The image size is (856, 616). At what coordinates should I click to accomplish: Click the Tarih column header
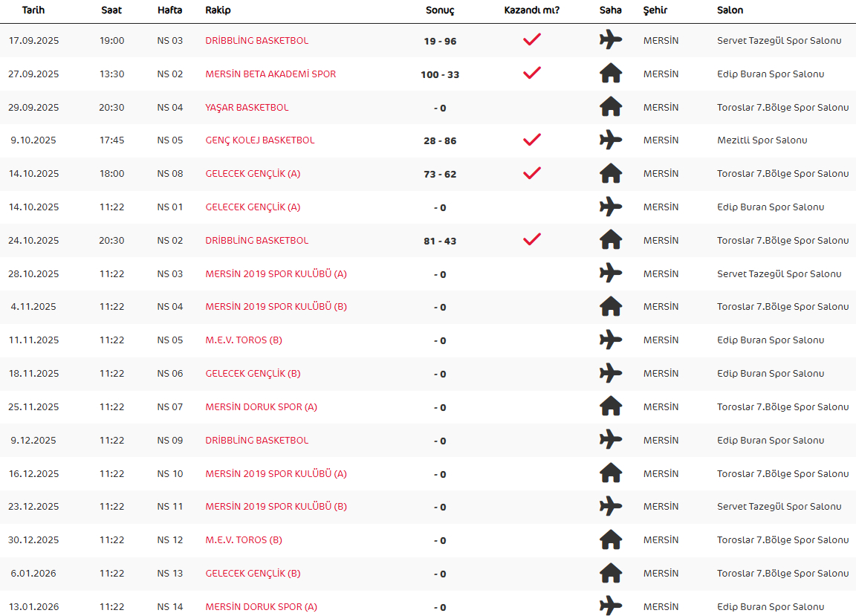pyautogui.click(x=33, y=10)
